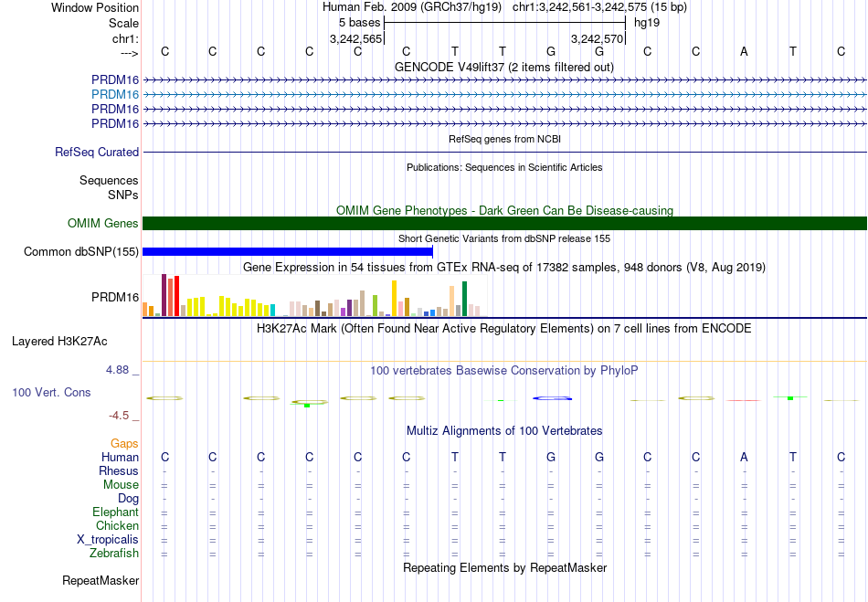
Task: Click the dark green GTEx expression bar
Action: 464,299
